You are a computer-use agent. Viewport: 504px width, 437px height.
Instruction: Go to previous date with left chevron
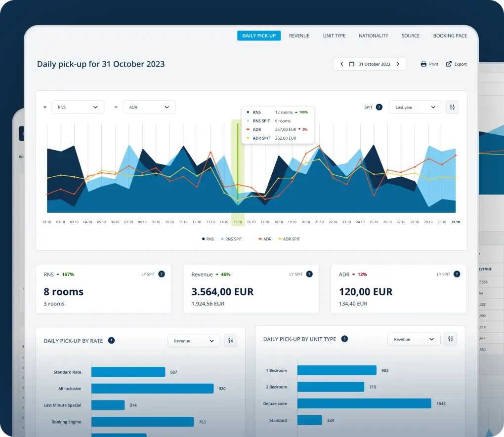[341, 64]
